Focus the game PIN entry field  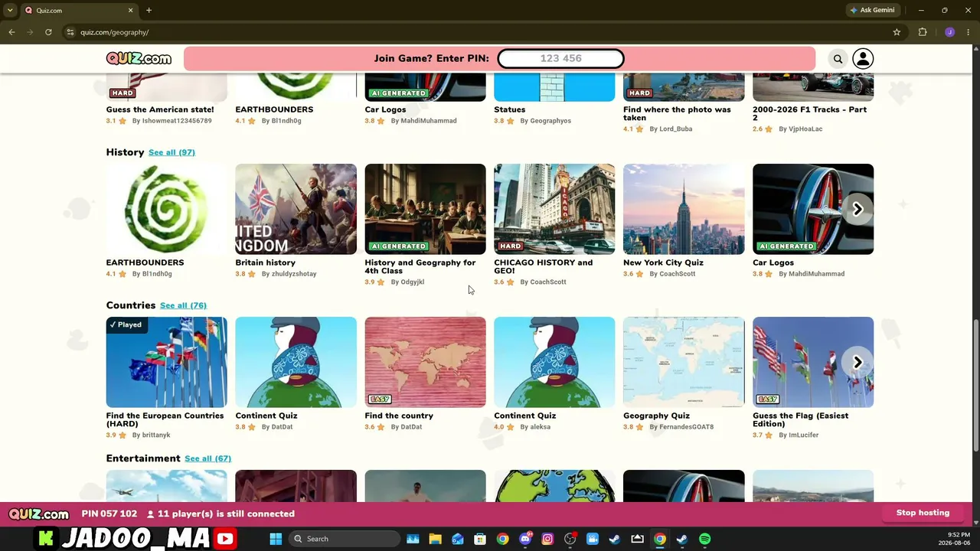coord(560,59)
